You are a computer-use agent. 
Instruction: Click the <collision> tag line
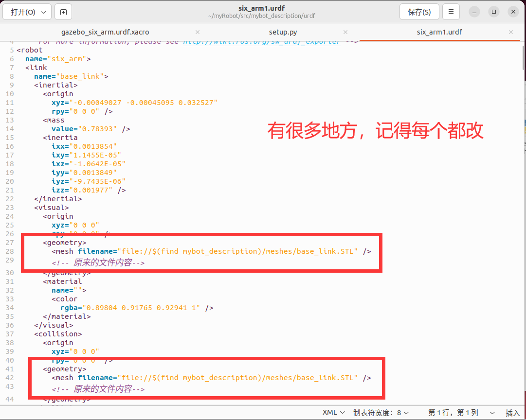tap(58, 334)
